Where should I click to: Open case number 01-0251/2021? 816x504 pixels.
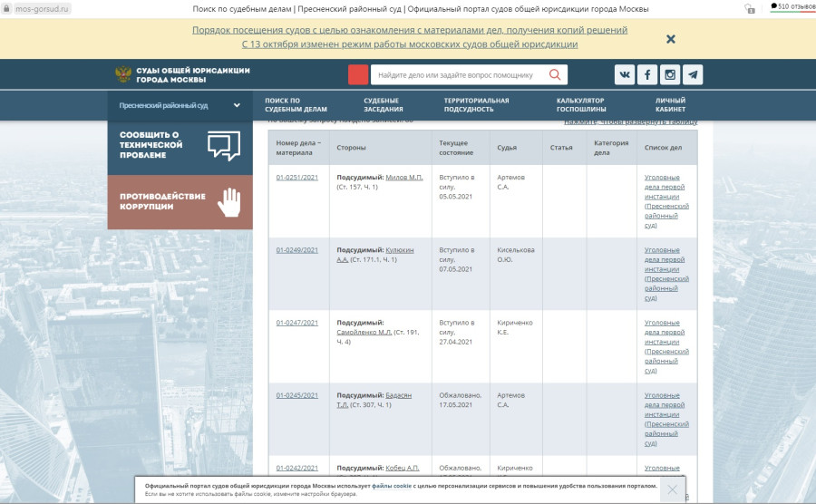pyautogui.click(x=297, y=177)
